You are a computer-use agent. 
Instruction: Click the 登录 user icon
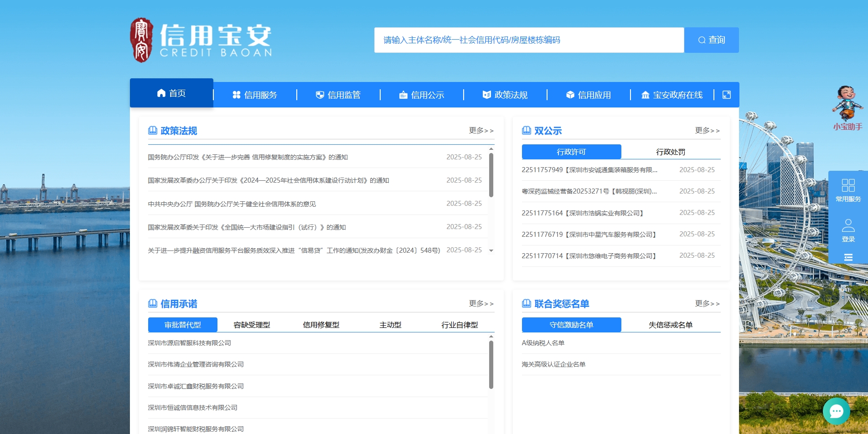pos(848,226)
